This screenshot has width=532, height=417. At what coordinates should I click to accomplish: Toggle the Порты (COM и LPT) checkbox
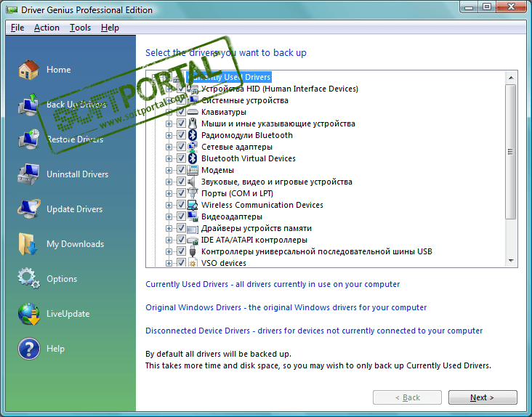pos(181,193)
